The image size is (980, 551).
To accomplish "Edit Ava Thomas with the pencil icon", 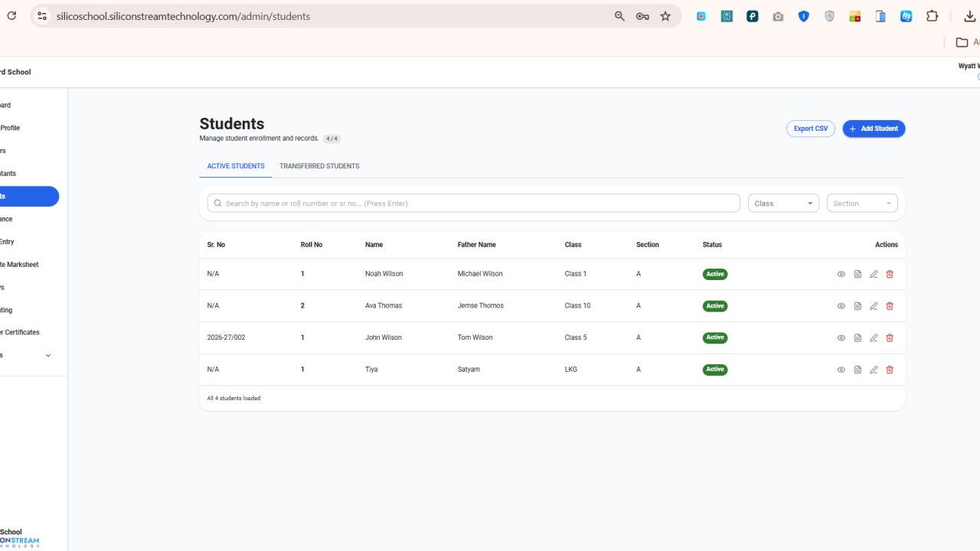I will (x=874, y=306).
